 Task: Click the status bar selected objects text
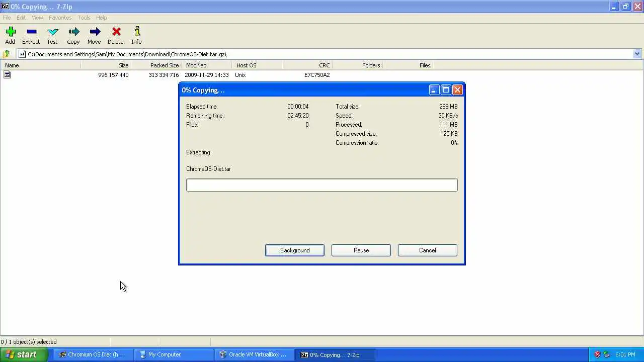point(30,342)
